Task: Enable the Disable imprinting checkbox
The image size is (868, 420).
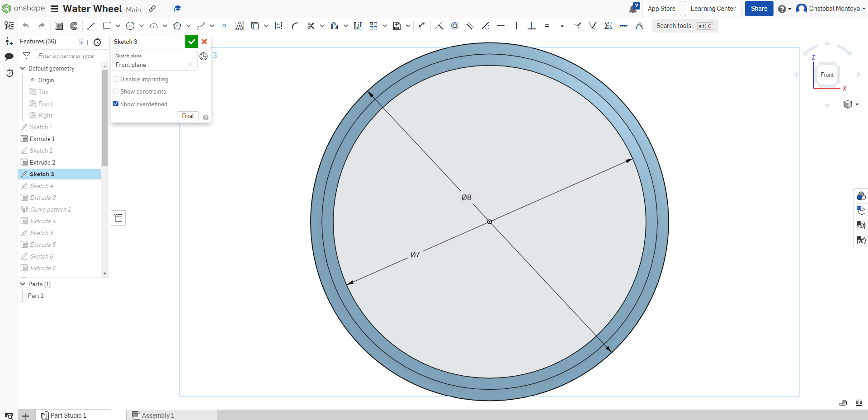Action: [x=116, y=79]
